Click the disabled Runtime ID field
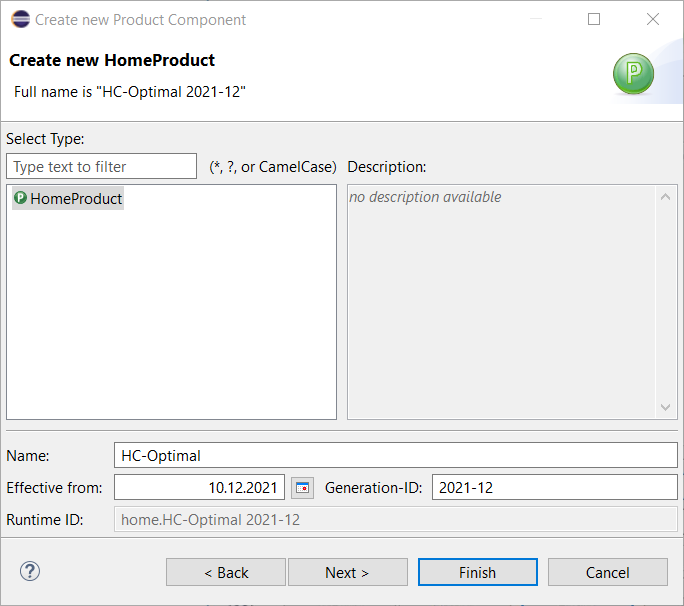This screenshot has height=606, width=684. 395,520
